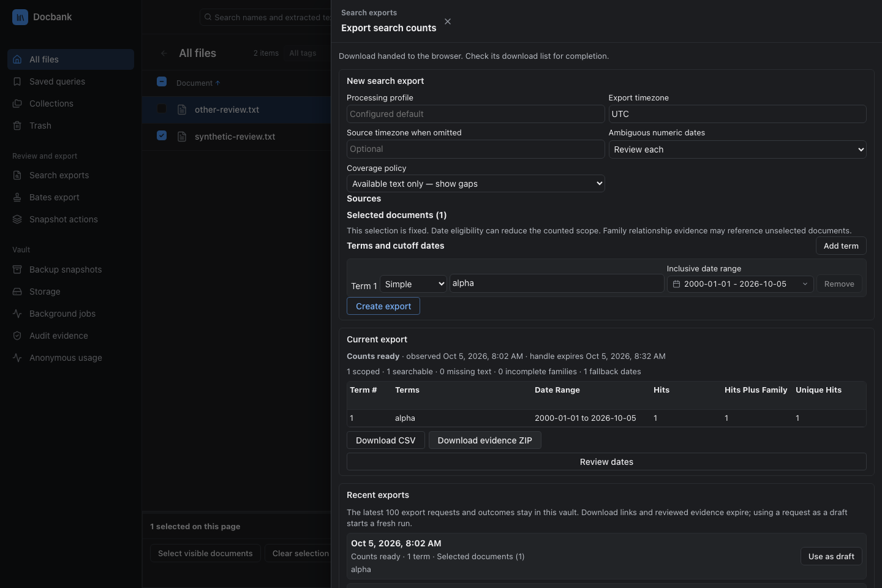This screenshot has height=588, width=882.
Task: Check the other-review.txt checkbox
Action: [162, 108]
